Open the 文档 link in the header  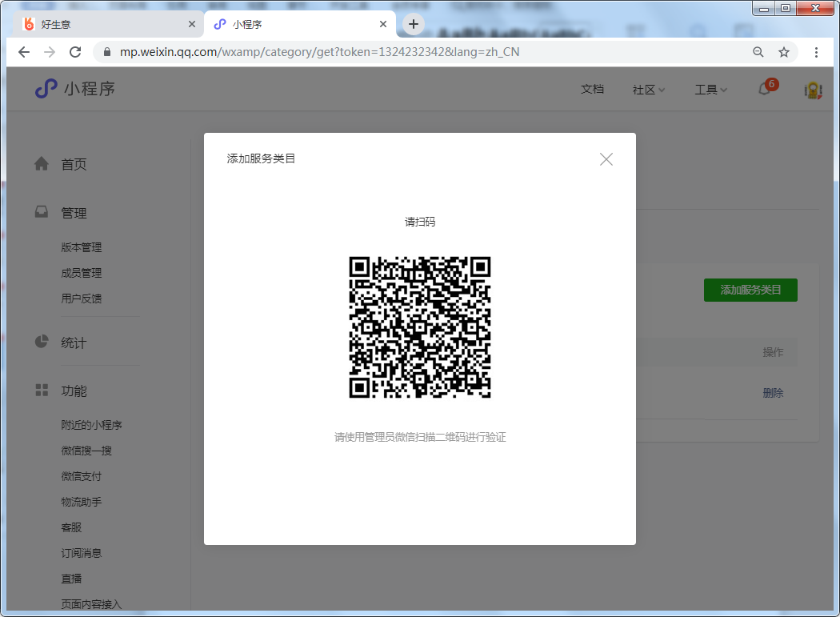tap(593, 90)
